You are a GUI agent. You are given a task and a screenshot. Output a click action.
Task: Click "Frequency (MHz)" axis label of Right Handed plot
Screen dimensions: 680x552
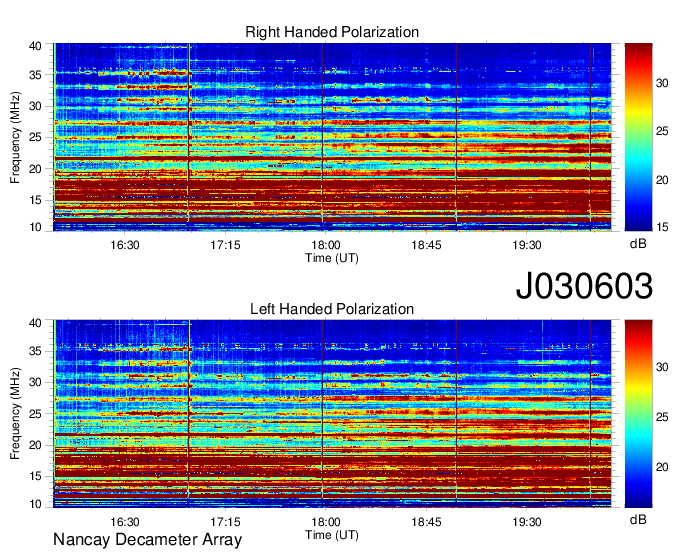tap(15, 137)
